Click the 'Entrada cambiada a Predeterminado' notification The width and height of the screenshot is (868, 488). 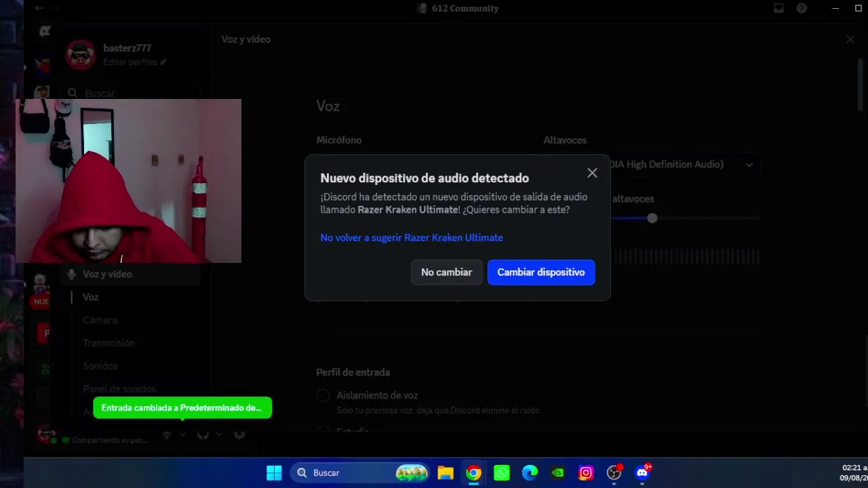[x=182, y=408]
